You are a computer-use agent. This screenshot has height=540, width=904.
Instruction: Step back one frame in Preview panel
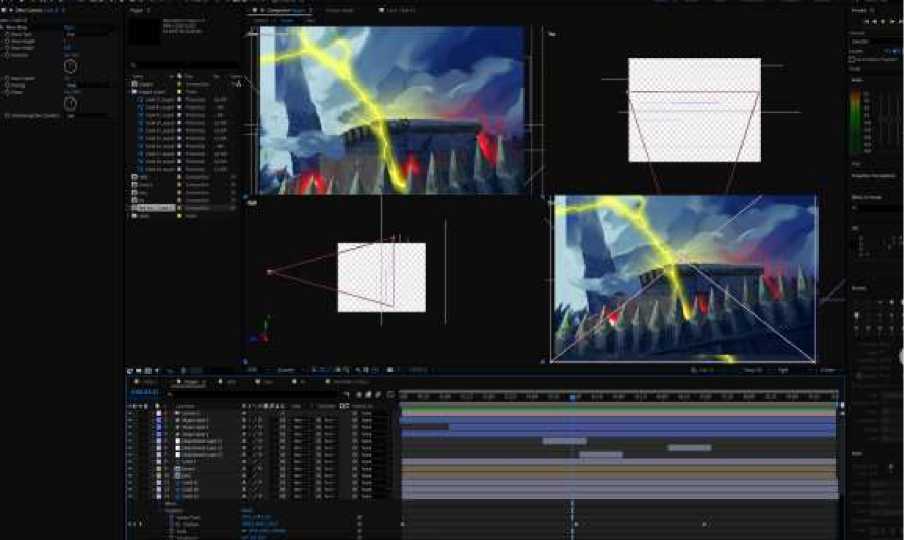(x=875, y=21)
